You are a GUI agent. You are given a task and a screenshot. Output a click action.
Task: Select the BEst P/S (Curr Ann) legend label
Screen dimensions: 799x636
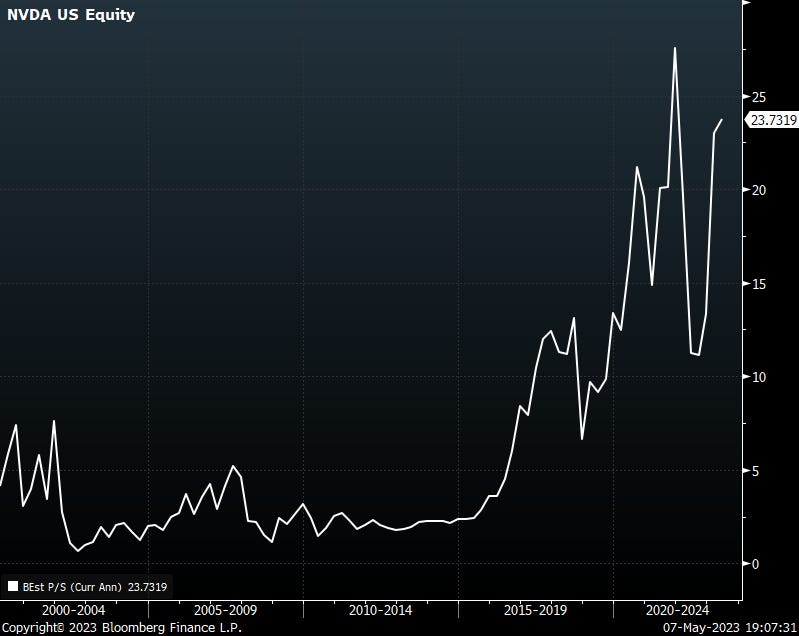[72, 587]
